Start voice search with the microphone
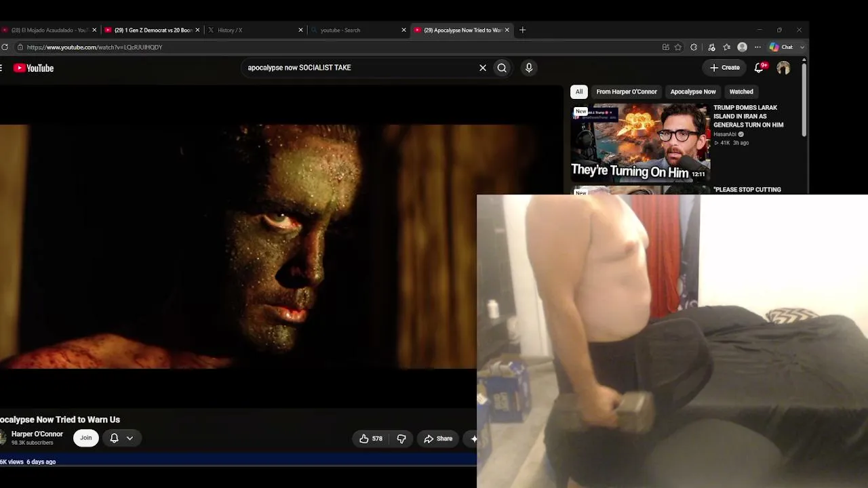 point(529,68)
